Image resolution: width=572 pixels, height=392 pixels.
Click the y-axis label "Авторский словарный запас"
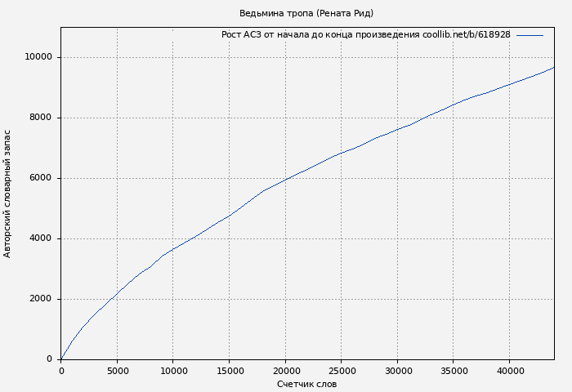[x=8, y=194]
